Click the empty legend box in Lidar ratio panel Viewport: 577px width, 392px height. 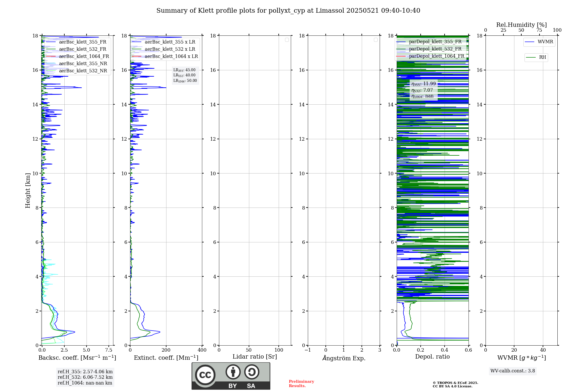pyautogui.click(x=287, y=40)
